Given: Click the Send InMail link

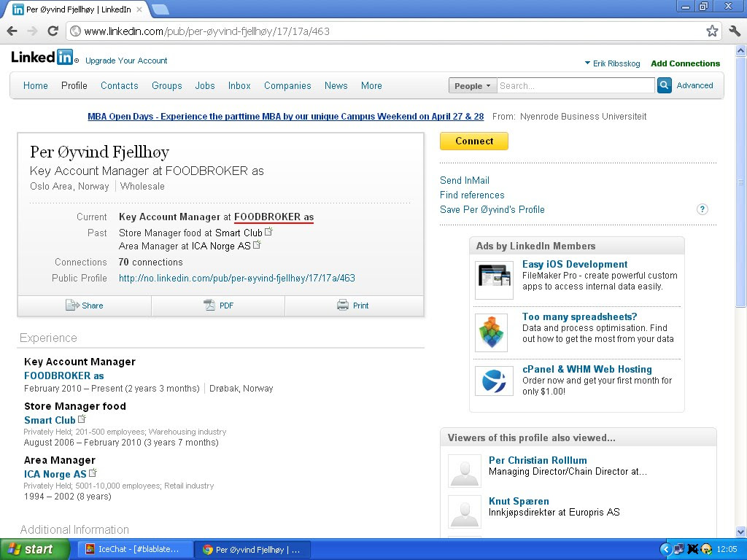Looking at the screenshot, I should [x=465, y=181].
